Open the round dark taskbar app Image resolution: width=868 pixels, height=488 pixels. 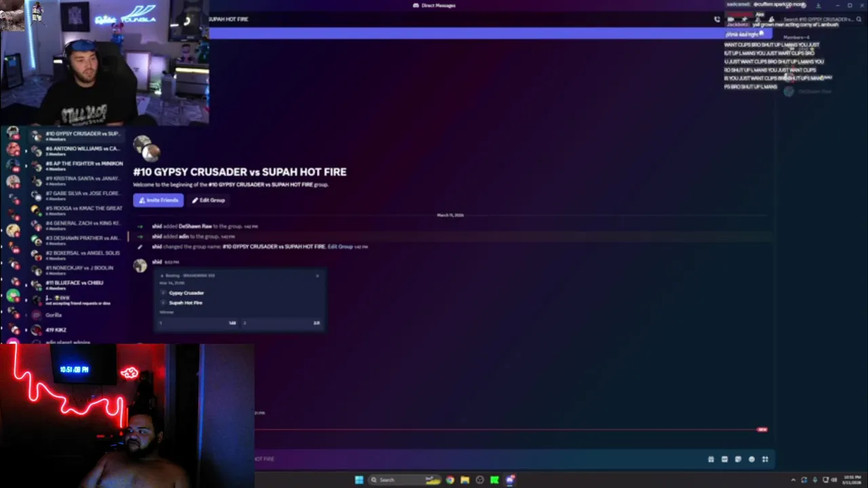click(x=479, y=480)
